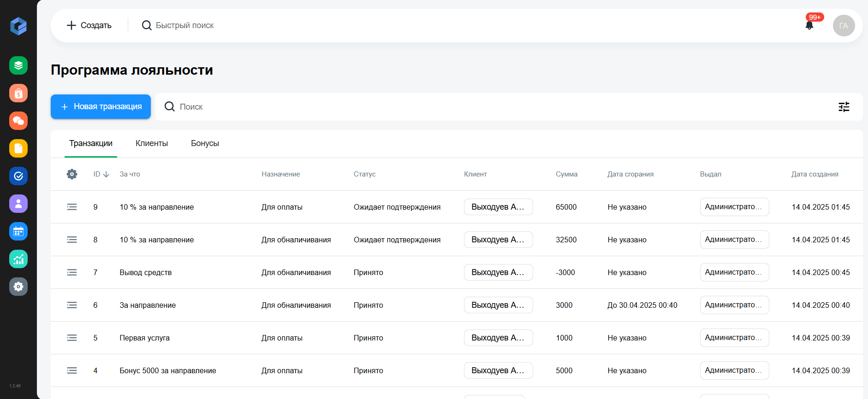This screenshot has width=868, height=399.
Task: Open the blue checkmark tasks sidebar icon
Action: tap(18, 176)
